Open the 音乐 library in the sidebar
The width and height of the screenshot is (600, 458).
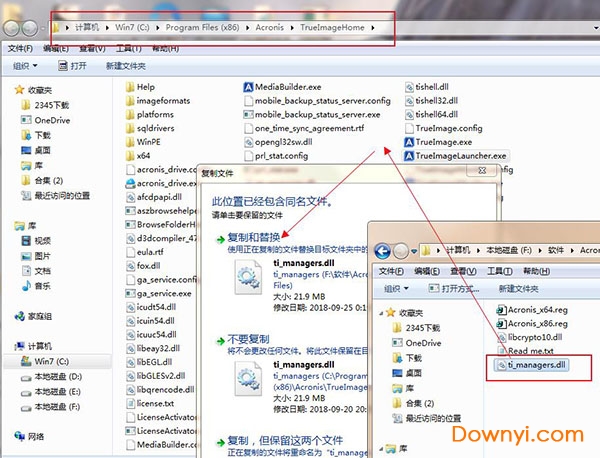pos(42,285)
